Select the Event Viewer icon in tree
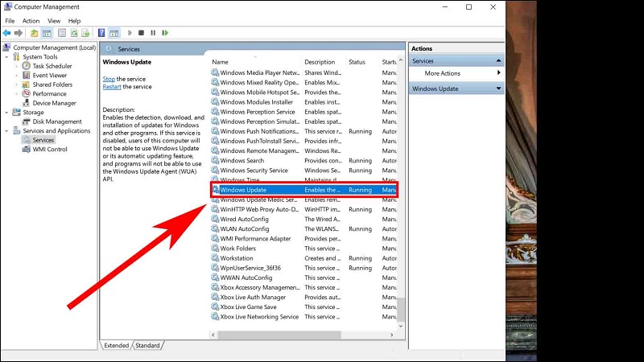Screen dimensions: 644x362 (x=27, y=75)
